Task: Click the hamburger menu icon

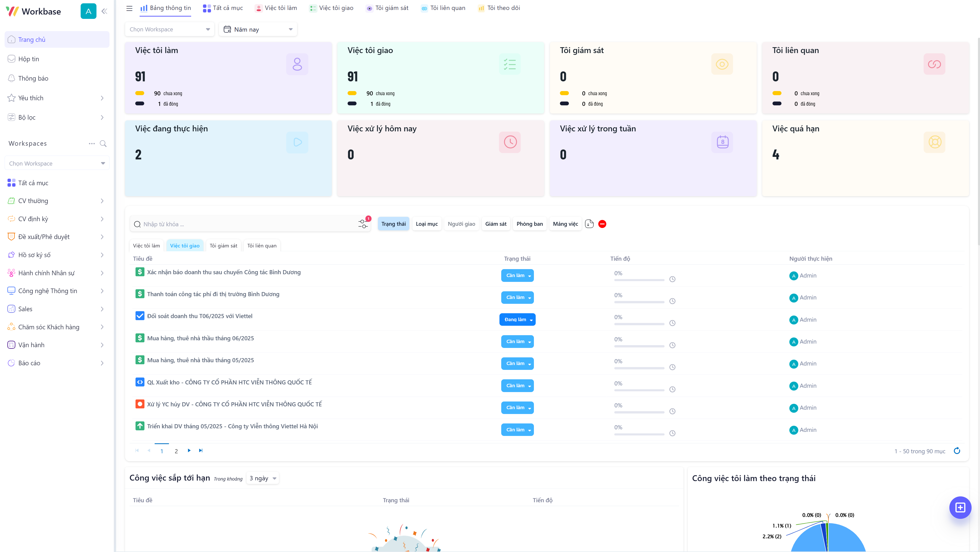Action: point(129,8)
